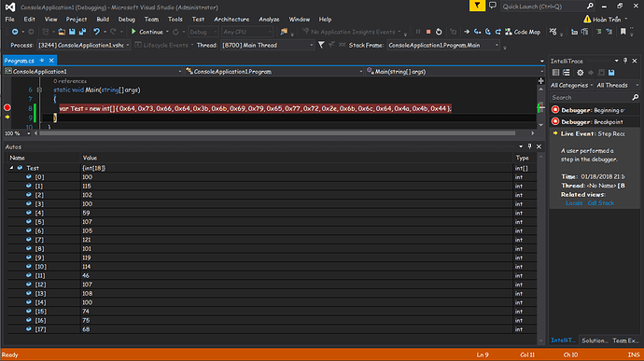Screen dimensions: 644x361
Task: Toggle the breakpoint on line 8
Action: click(x=7, y=107)
